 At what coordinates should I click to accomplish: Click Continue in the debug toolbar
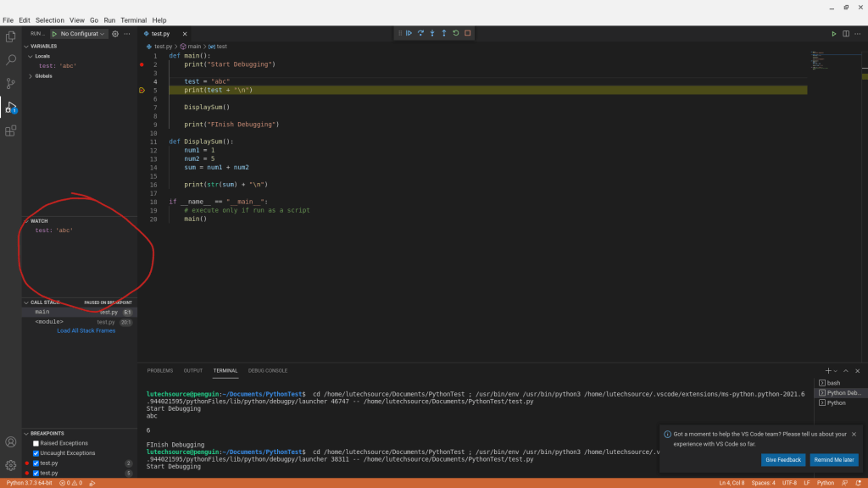(409, 33)
